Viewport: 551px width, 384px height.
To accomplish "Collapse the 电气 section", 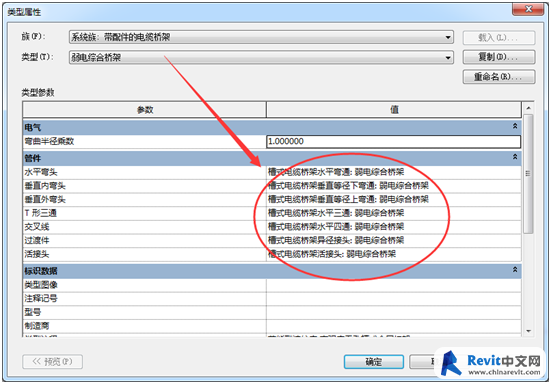I will [x=515, y=126].
